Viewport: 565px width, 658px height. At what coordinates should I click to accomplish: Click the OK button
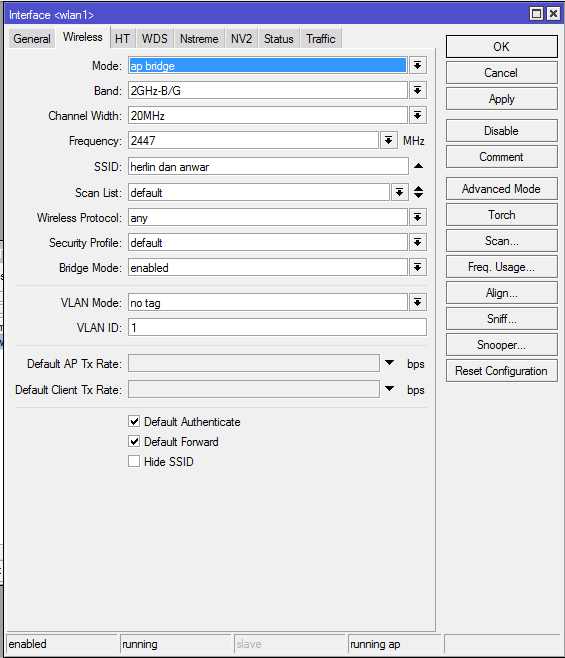click(502, 47)
